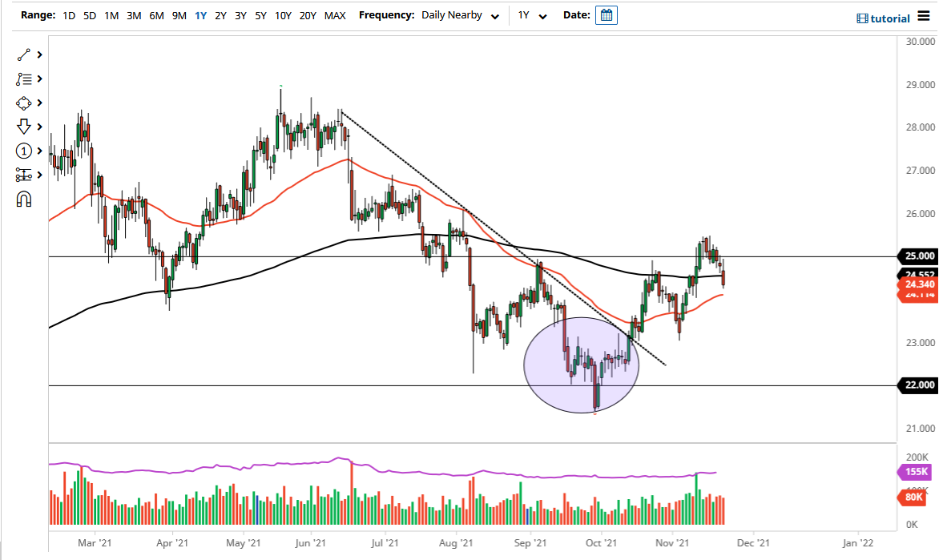Click the 24.340 current price label
Screen dimensions: 939x560
click(917, 284)
